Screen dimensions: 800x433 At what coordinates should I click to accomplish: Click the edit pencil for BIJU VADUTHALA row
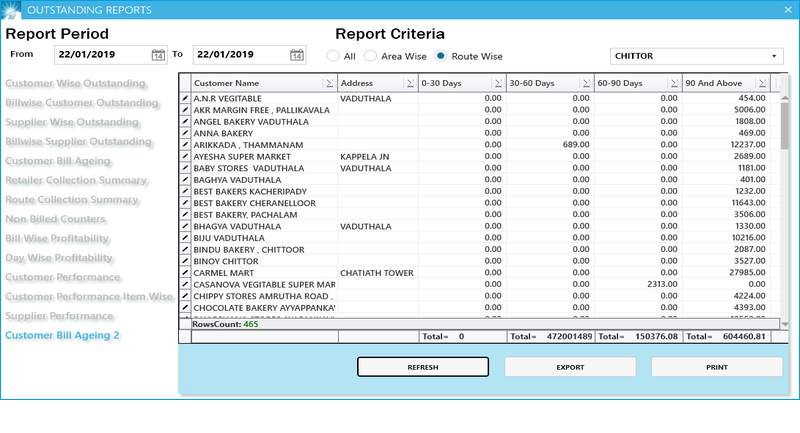coord(185,238)
